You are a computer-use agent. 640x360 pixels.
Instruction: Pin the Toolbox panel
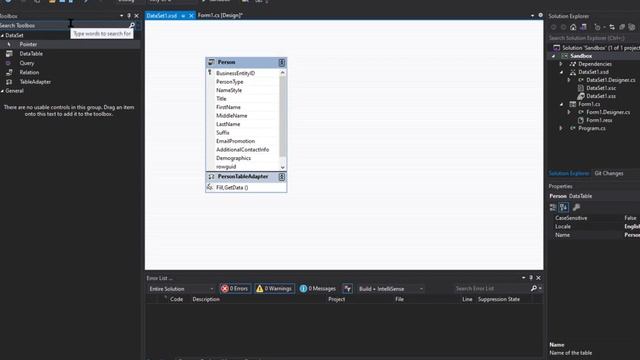coord(129,16)
